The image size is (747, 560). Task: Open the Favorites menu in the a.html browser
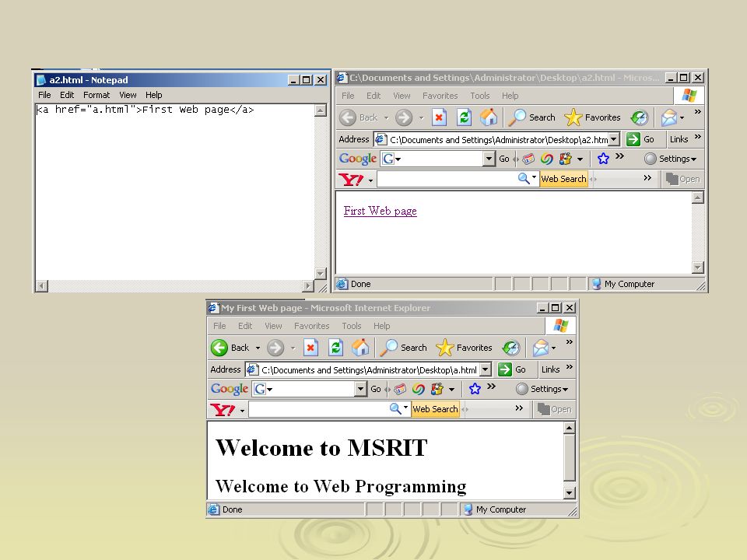tap(311, 326)
